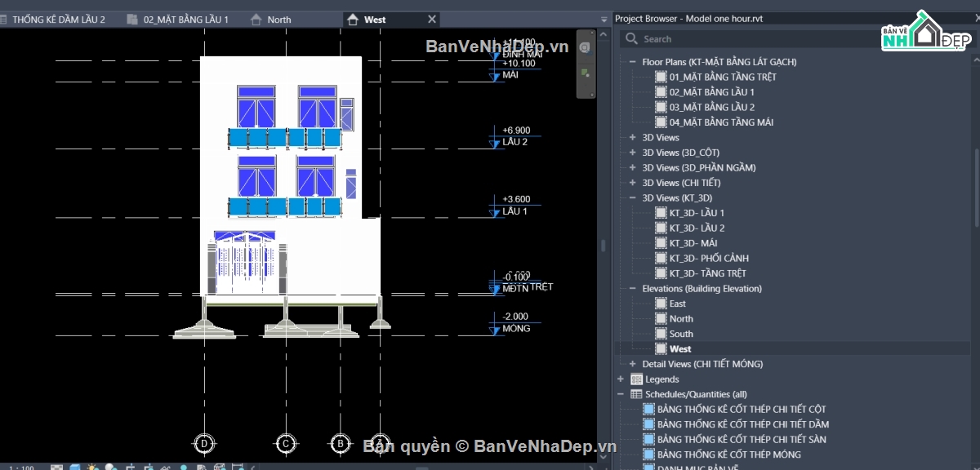
Task: Open the North elevation tab
Action: click(270, 20)
